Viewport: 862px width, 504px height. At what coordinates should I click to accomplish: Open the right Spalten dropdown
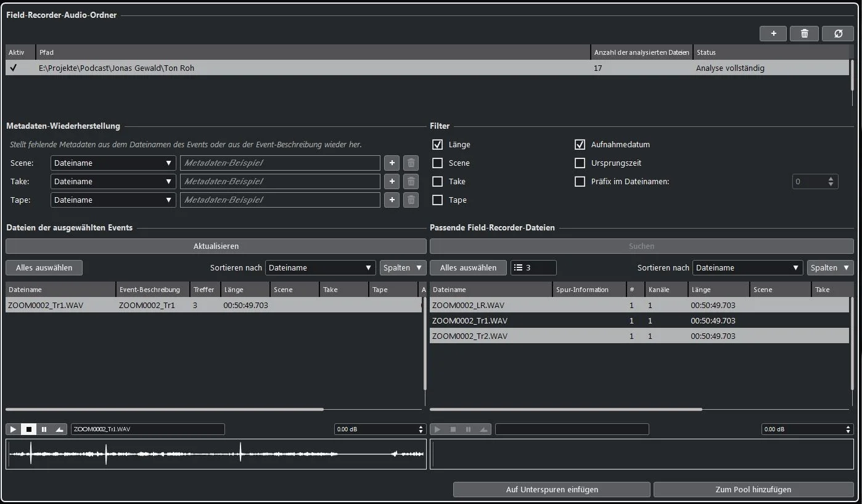tap(831, 267)
